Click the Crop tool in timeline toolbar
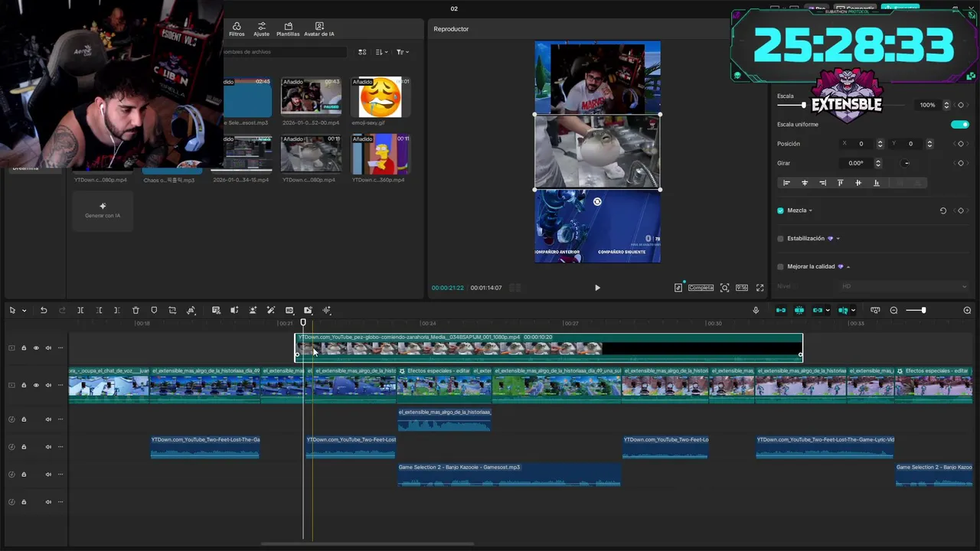 click(x=172, y=310)
